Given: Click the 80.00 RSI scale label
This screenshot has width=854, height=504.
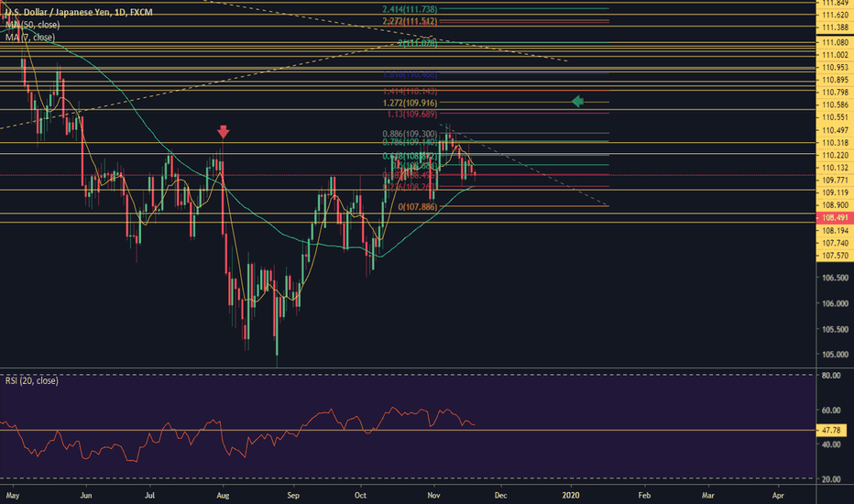Looking at the screenshot, I should coord(832,375).
